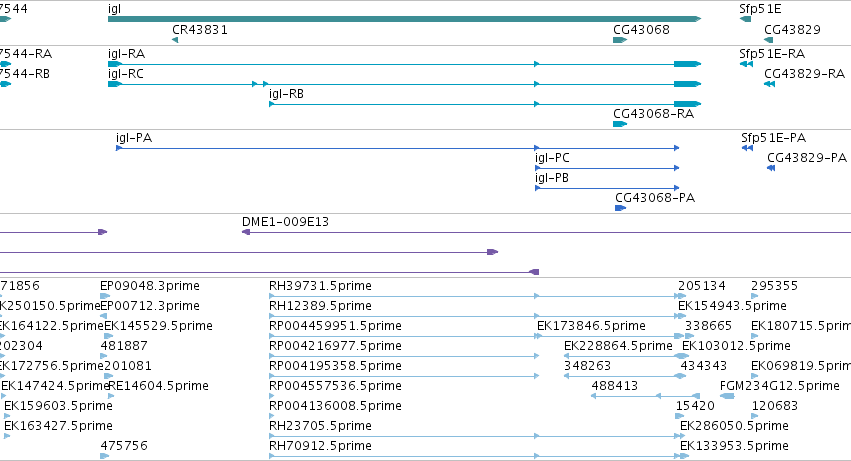Select the igl-PB protein label
The height and width of the screenshot is (461, 851).
[x=552, y=178]
